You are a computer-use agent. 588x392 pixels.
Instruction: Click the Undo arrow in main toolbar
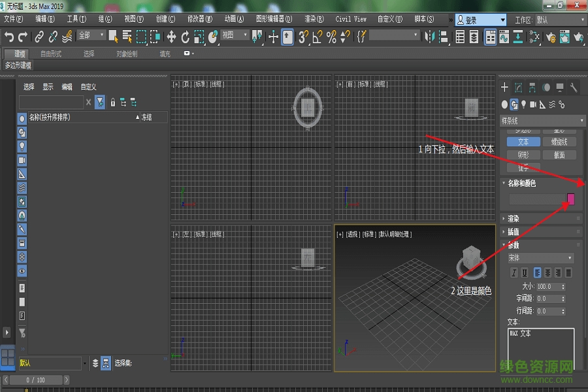click(x=9, y=37)
